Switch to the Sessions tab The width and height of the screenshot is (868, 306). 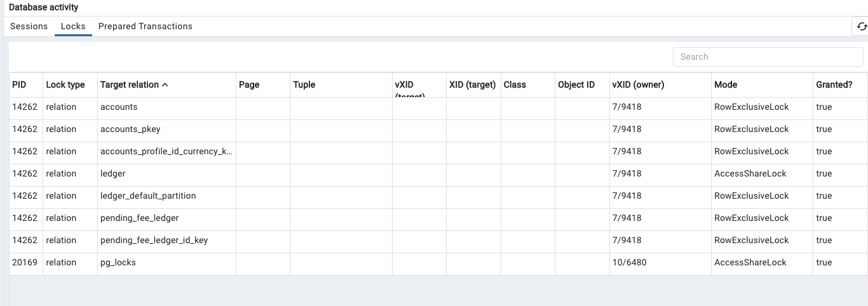(x=29, y=27)
